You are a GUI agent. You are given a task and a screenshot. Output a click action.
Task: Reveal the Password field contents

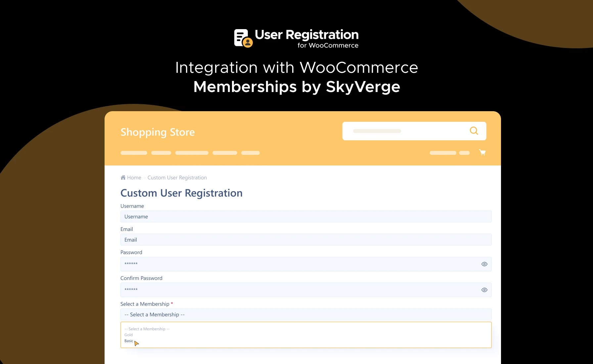(484, 264)
